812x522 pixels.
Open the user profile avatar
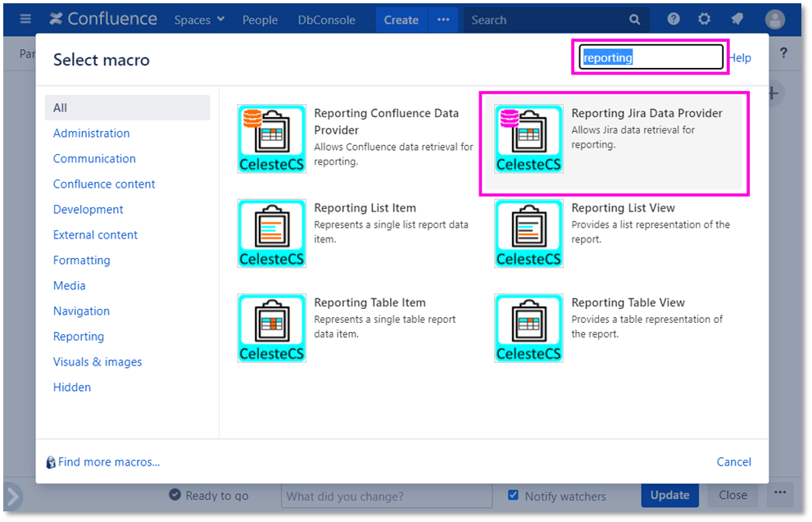[x=774, y=20]
